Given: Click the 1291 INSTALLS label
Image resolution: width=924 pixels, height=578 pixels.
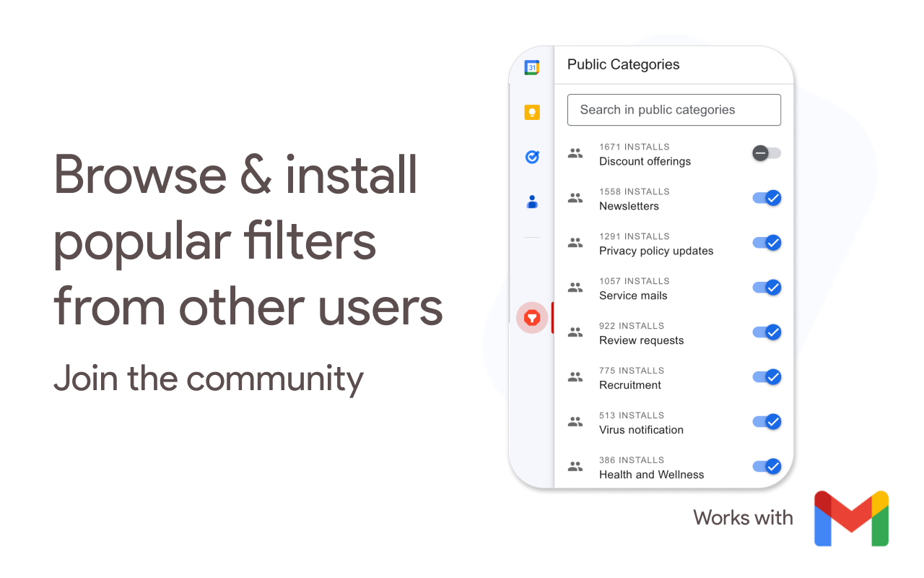Looking at the screenshot, I should tap(635, 236).
